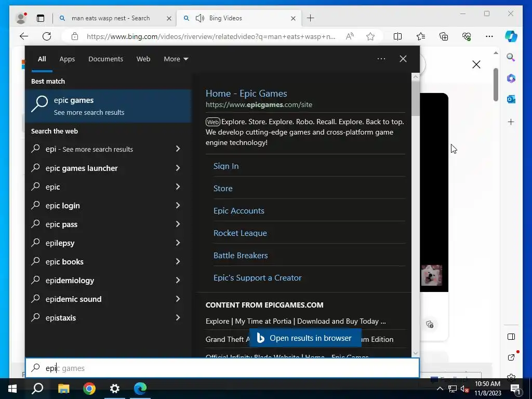The width and height of the screenshot is (532, 399).
Task: Click the Edge address bar URL
Action: 211,36
